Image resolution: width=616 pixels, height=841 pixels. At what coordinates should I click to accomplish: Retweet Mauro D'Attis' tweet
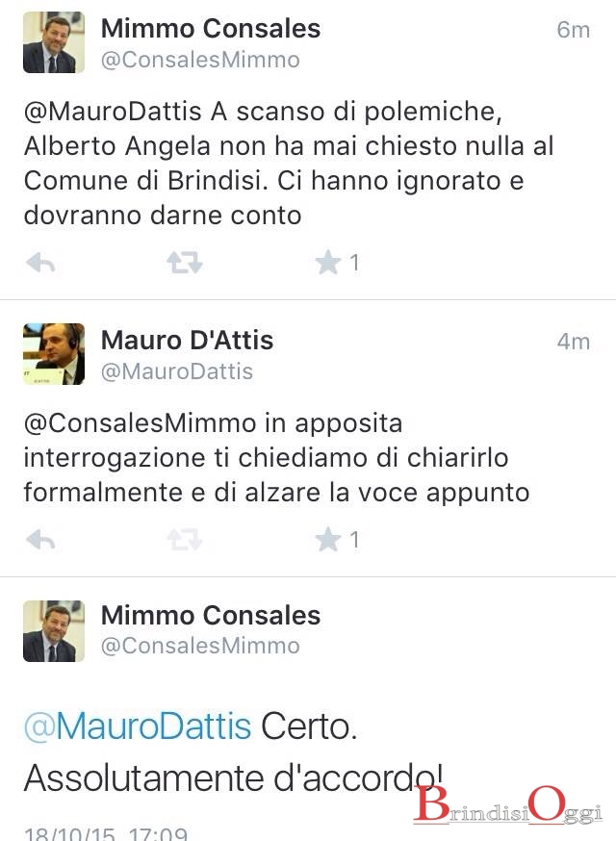click(184, 540)
